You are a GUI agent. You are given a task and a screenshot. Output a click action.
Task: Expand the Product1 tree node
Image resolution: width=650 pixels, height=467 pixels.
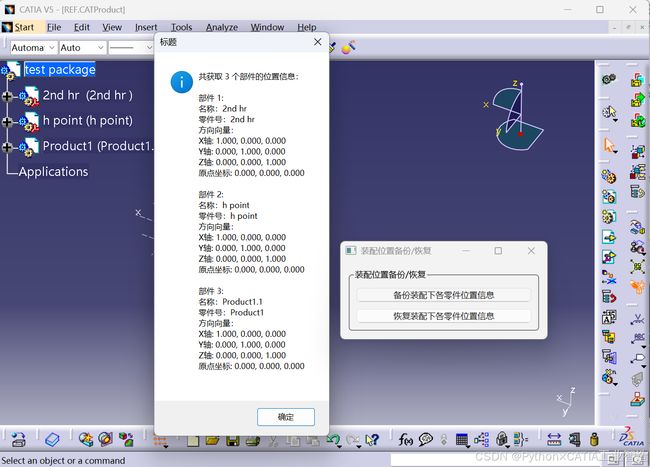(x=7, y=147)
